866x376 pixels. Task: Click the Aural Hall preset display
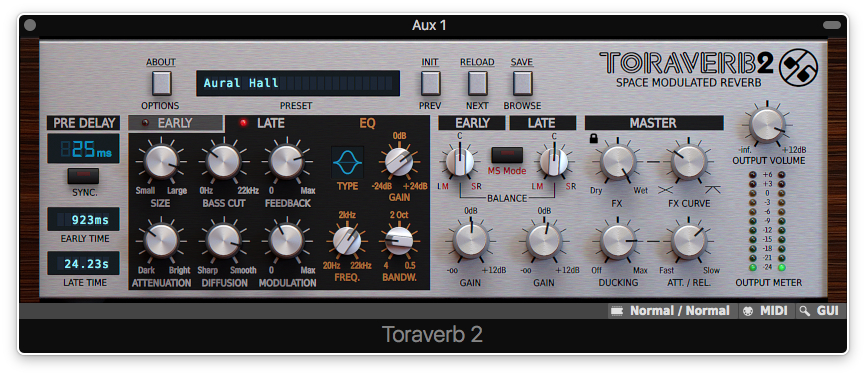click(298, 83)
